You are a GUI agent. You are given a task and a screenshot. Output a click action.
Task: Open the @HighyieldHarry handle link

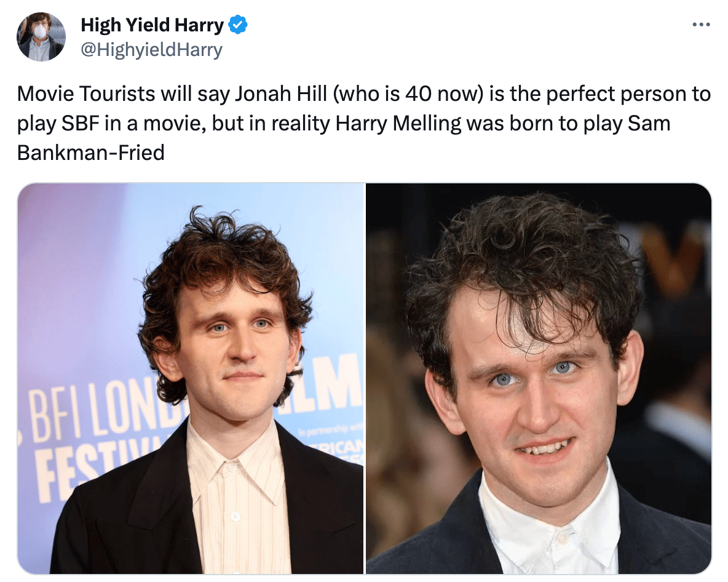click(152, 50)
